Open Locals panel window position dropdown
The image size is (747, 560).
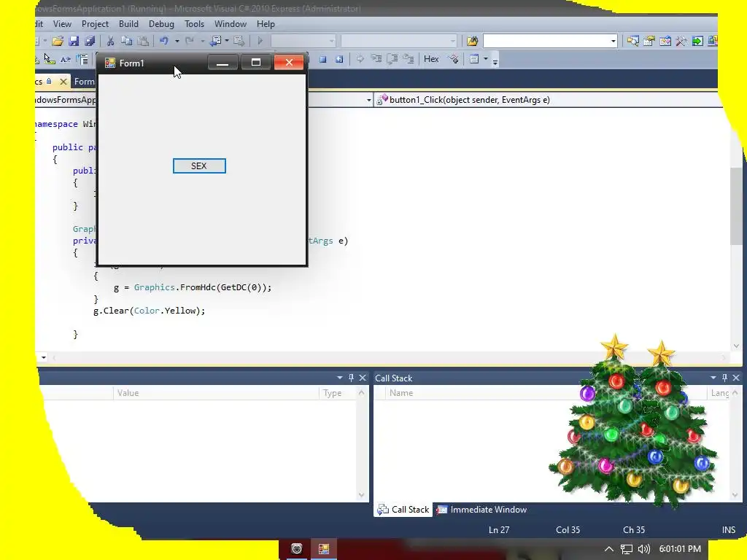[x=340, y=378]
